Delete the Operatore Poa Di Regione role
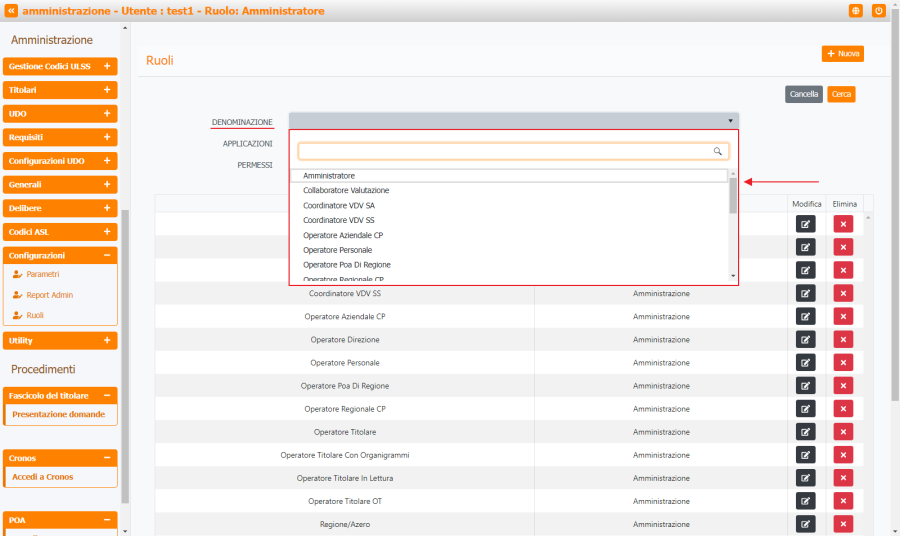 click(843, 386)
